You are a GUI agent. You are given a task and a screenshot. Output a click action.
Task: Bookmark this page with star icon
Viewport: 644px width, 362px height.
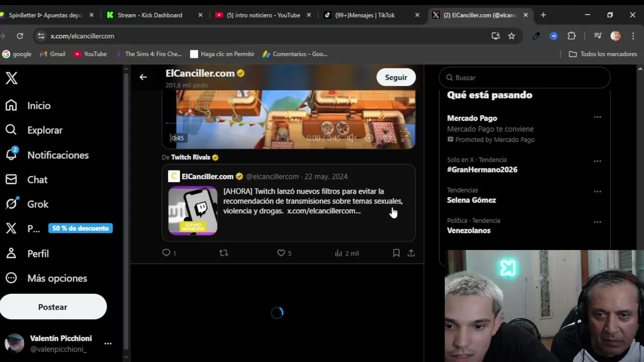point(512,36)
